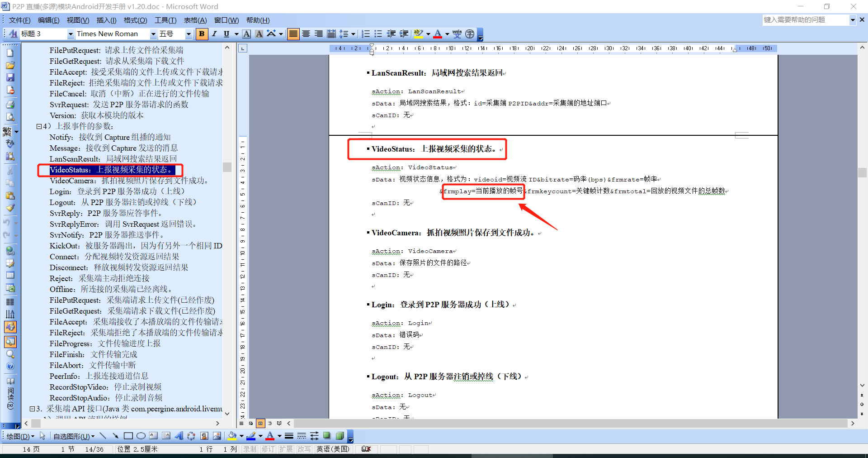Open the Styles and Formatting pane icon

click(x=13, y=34)
